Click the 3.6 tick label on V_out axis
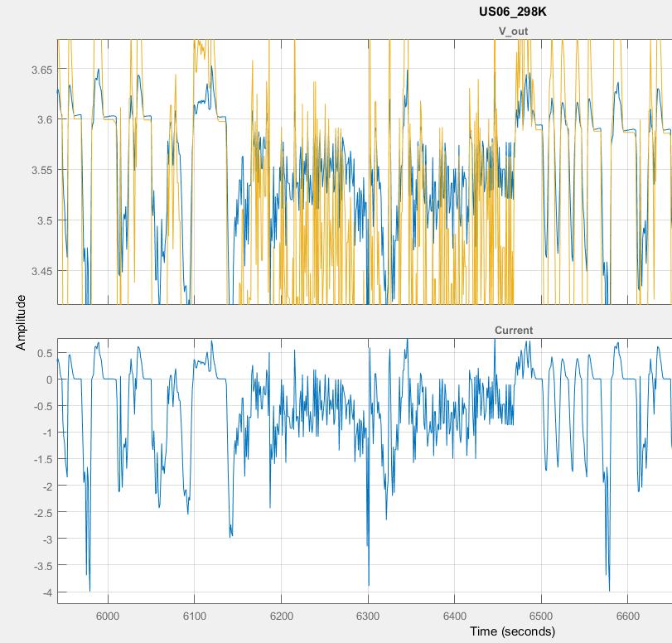Image resolution: width=672 pixels, height=643 pixels. point(45,119)
